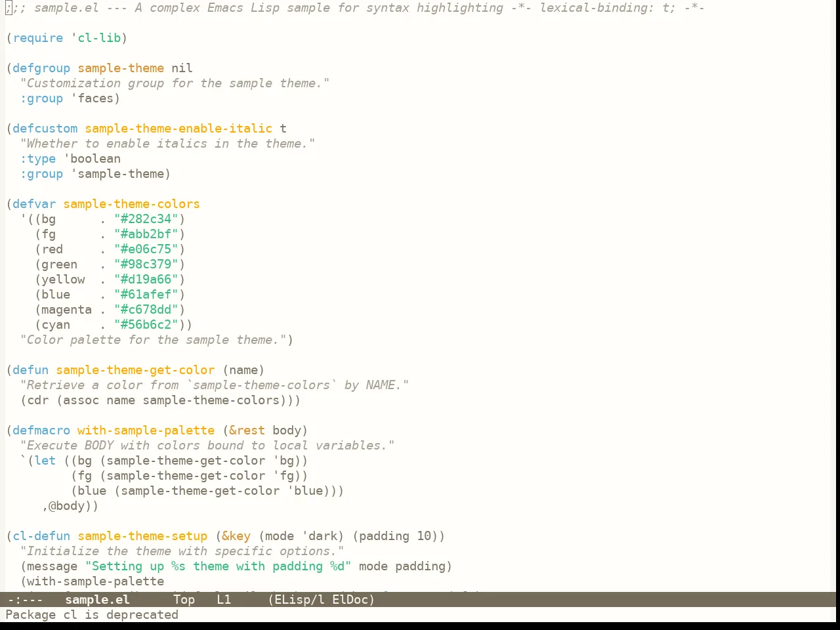Viewport: 840px width, 630px height.
Task: Click the color string "#56b6c2"
Action: pyautogui.click(x=146, y=325)
